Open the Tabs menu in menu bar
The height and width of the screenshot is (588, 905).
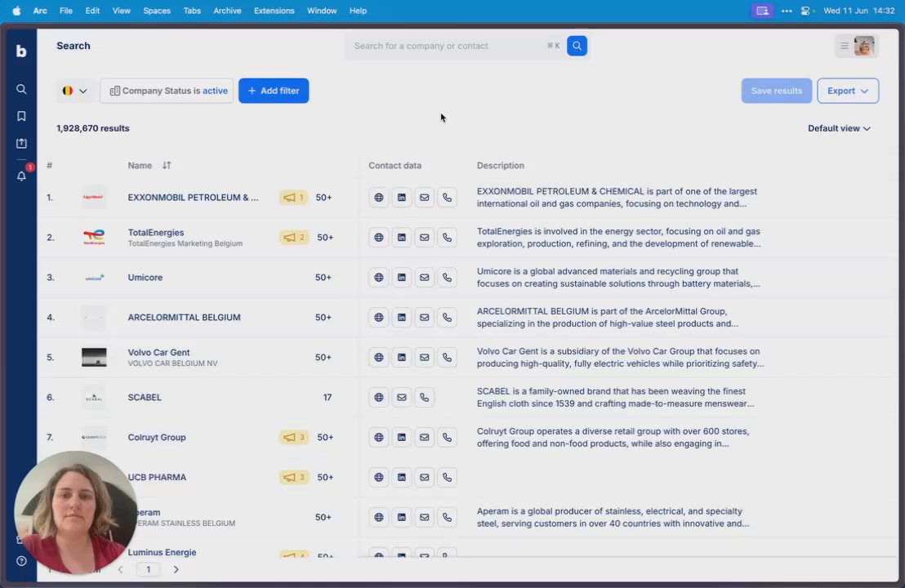click(192, 11)
